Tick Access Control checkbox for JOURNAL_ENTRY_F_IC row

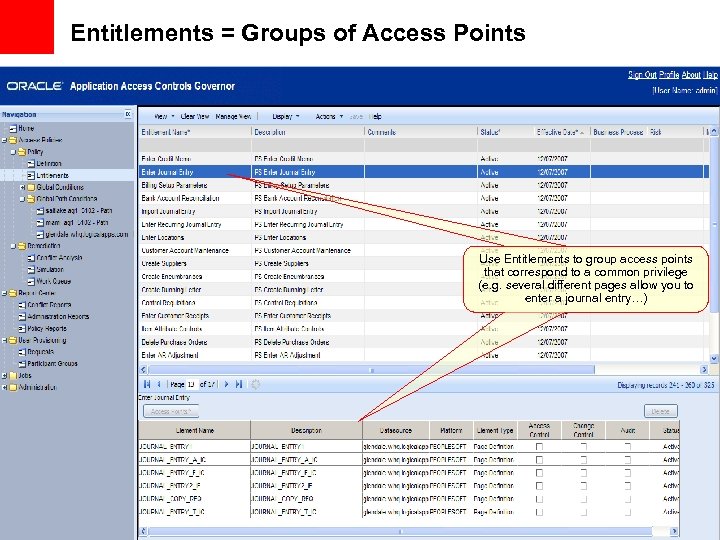tap(540, 472)
